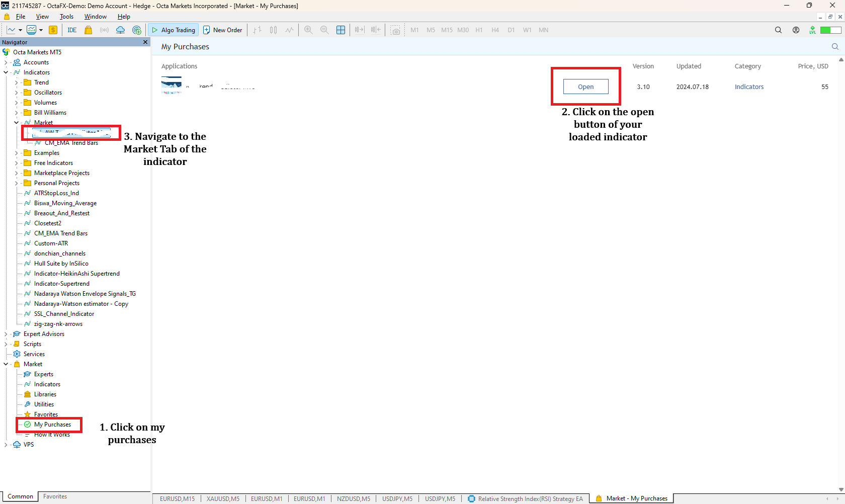Open the Tools menu
The image size is (845, 504).
click(x=66, y=17)
